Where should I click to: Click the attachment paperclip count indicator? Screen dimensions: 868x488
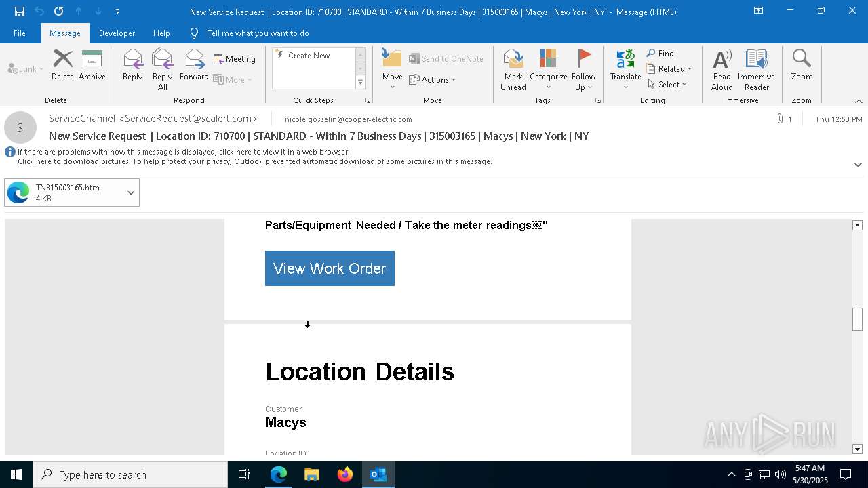click(x=784, y=119)
